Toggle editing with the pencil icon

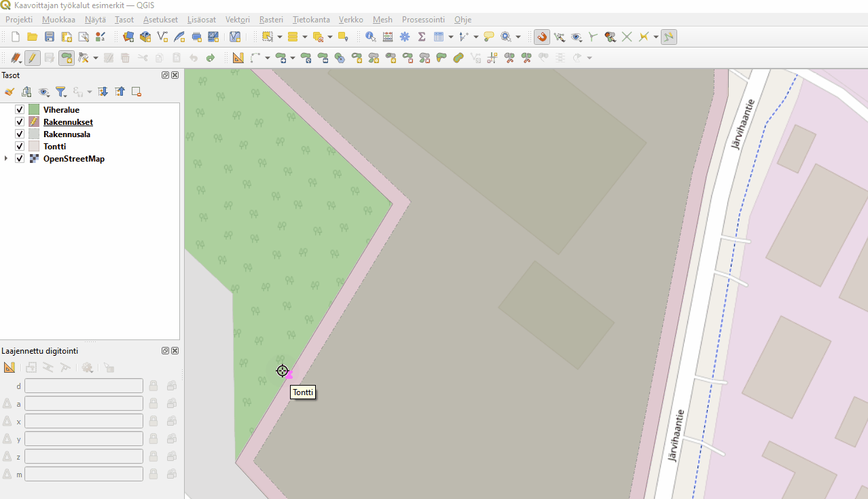32,58
